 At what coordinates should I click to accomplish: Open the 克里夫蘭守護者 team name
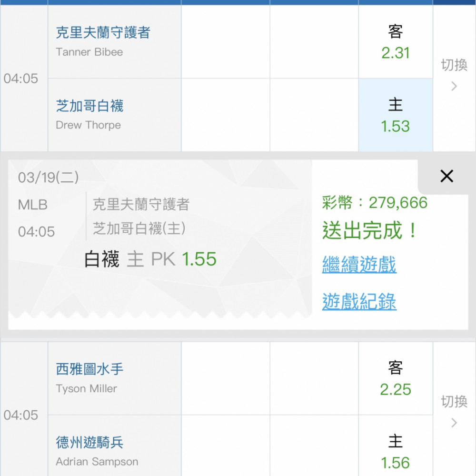[103, 32]
